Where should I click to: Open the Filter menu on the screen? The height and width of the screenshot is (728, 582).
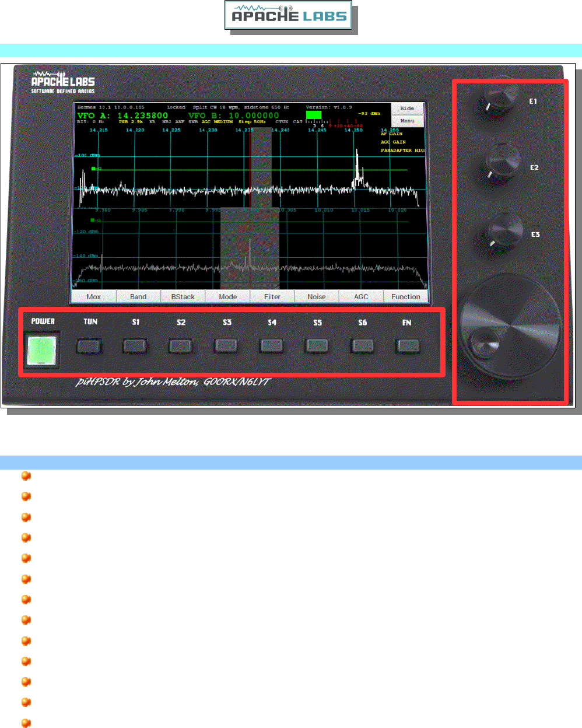coord(272,296)
